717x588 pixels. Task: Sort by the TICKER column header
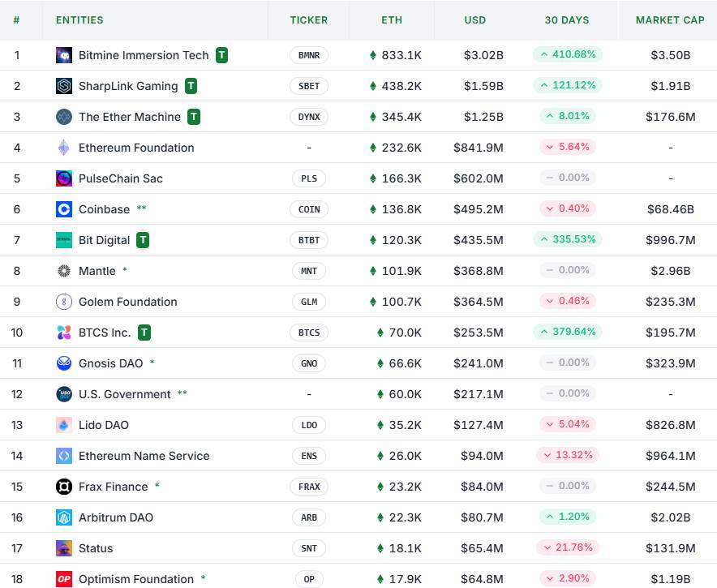pos(309,20)
